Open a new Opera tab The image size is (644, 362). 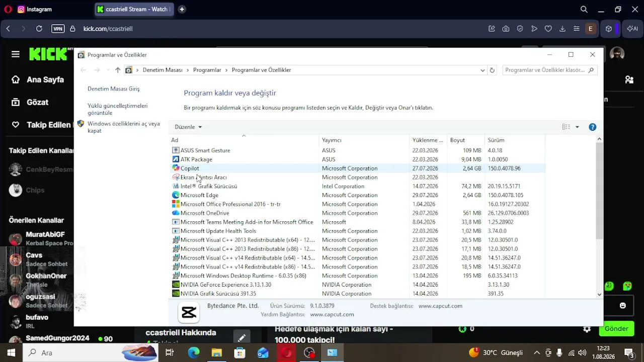click(x=182, y=9)
